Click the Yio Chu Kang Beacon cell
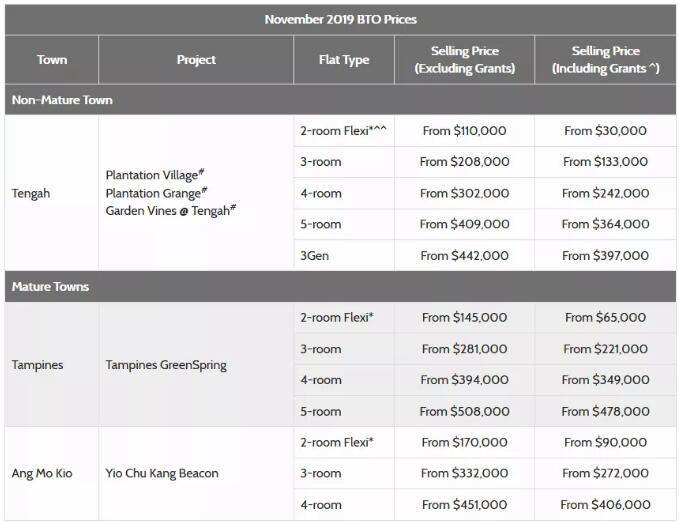Viewport: 679px width, 522px height. (162, 473)
